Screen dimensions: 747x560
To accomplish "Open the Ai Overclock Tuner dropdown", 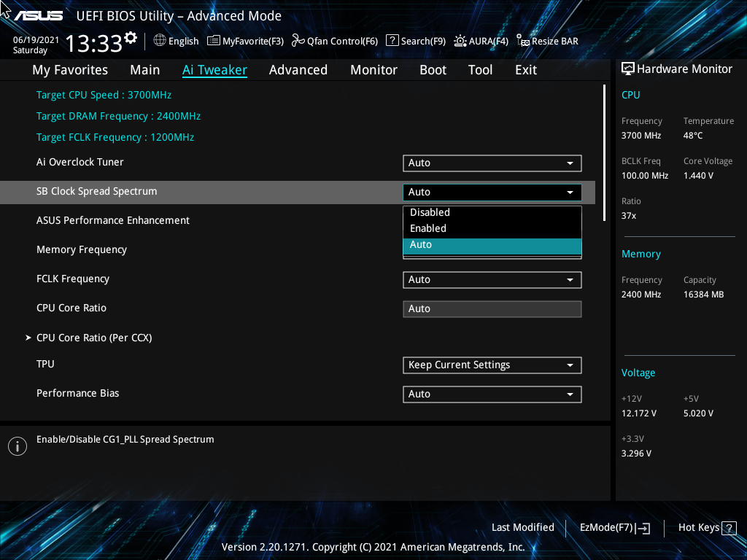I will pos(492,163).
